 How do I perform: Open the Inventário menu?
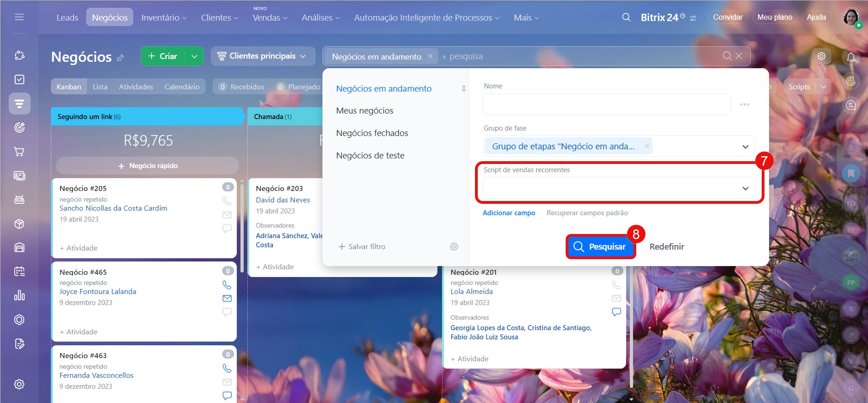point(164,18)
